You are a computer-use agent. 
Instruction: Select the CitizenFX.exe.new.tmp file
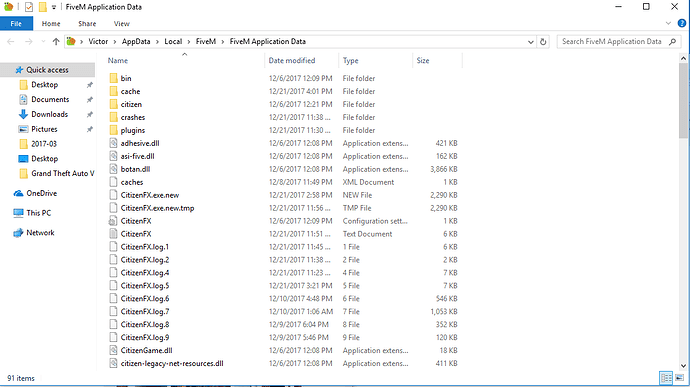[157, 208]
